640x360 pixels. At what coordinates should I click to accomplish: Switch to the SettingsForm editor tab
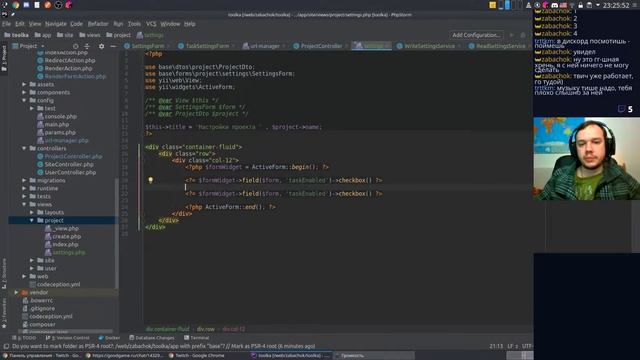pyautogui.click(x=147, y=46)
